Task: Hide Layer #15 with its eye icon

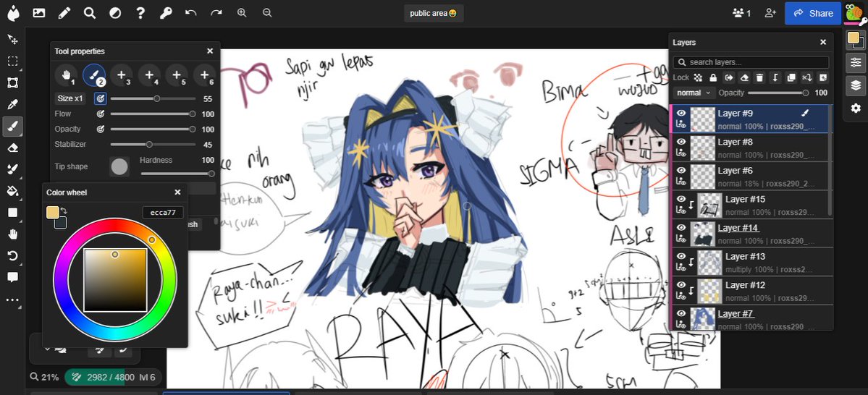Action: 681,199
